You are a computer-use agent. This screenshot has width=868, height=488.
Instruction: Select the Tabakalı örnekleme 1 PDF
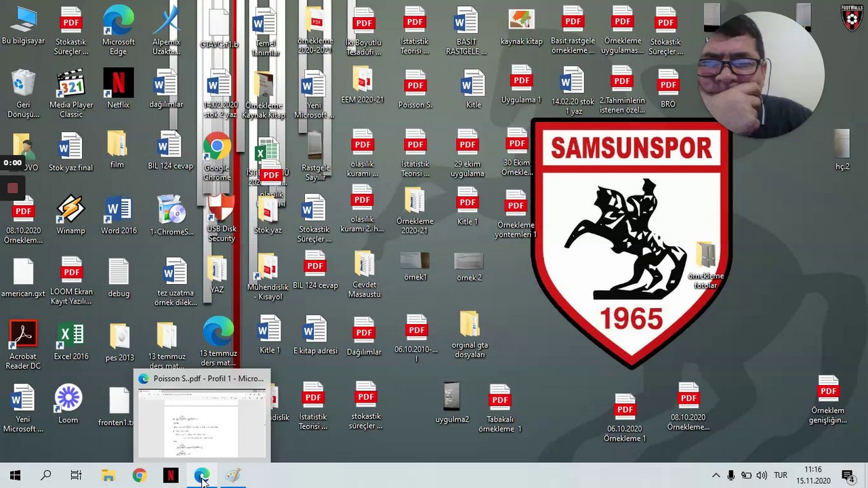click(x=499, y=409)
